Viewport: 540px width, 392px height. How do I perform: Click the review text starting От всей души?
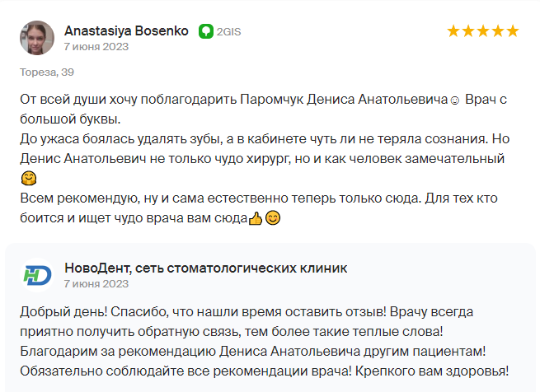[265, 159]
